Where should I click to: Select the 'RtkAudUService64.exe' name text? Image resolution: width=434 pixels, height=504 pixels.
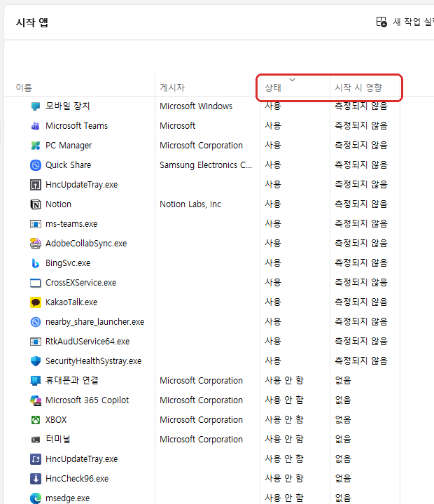[x=87, y=342]
